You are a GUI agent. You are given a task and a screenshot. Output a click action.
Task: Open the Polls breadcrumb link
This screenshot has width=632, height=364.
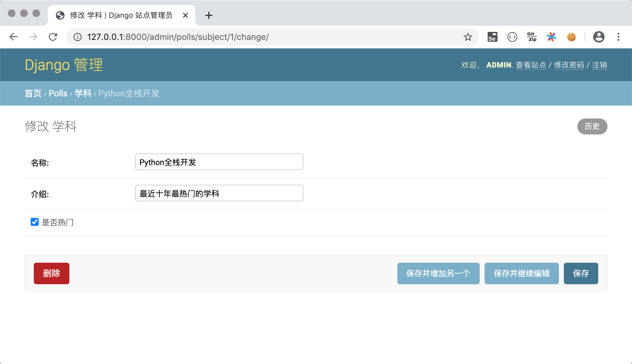[58, 93]
